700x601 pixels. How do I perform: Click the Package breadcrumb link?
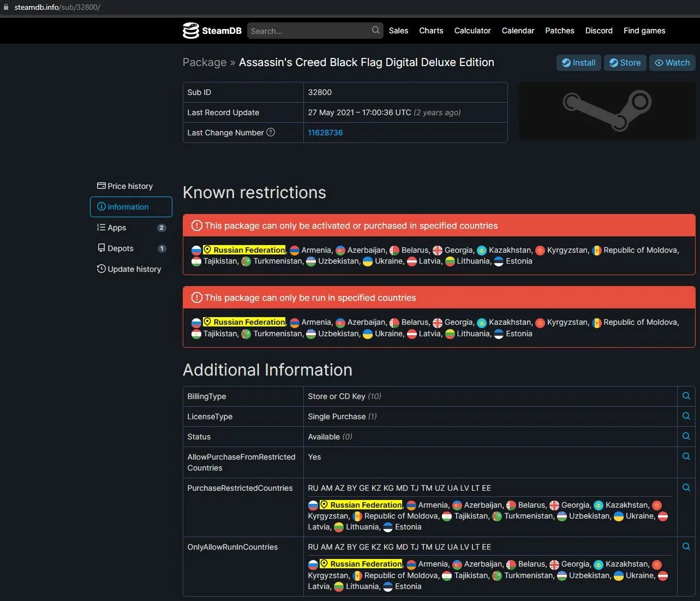coord(205,62)
